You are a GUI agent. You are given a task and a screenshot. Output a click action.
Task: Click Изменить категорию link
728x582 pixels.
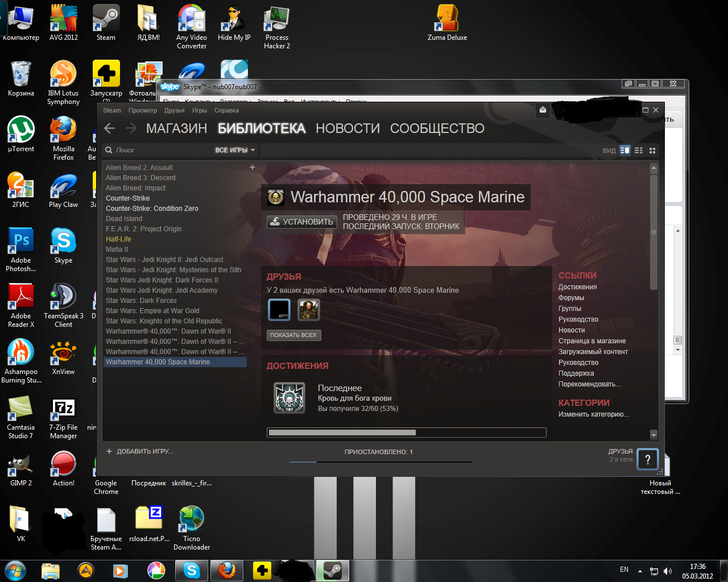click(x=594, y=414)
